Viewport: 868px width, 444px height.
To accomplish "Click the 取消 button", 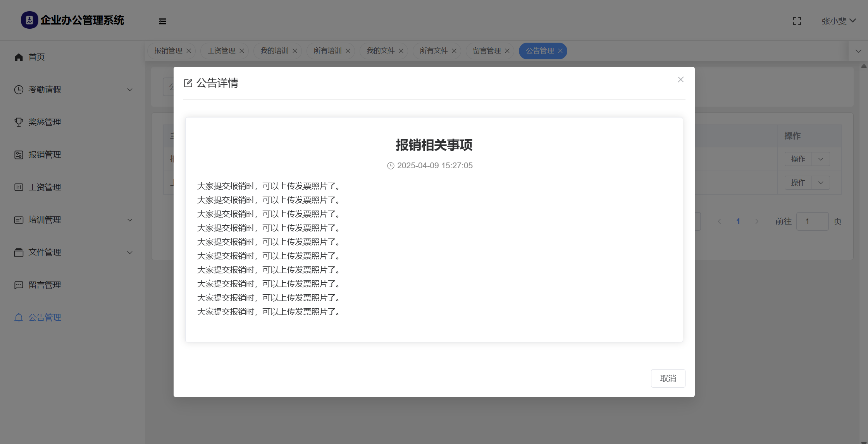I will pyautogui.click(x=668, y=378).
